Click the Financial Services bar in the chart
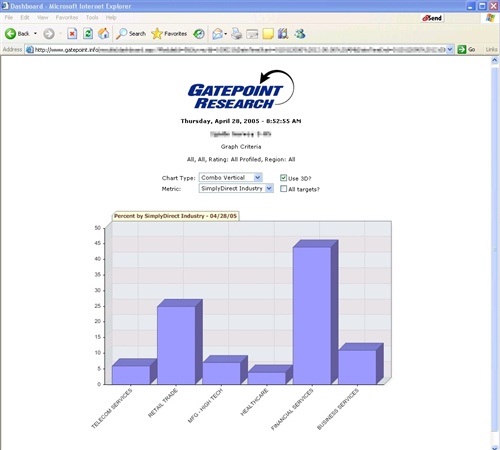Viewport: 500px width, 450px height. [312, 315]
